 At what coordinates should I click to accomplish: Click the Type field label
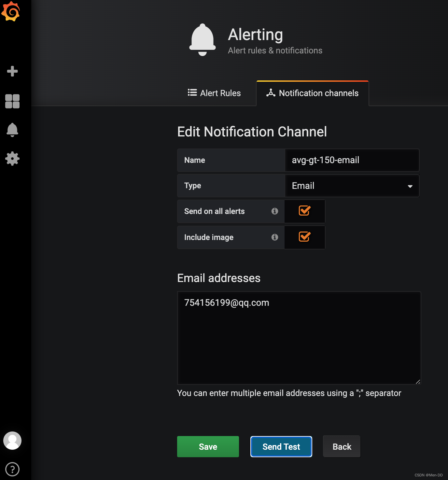[x=193, y=186]
